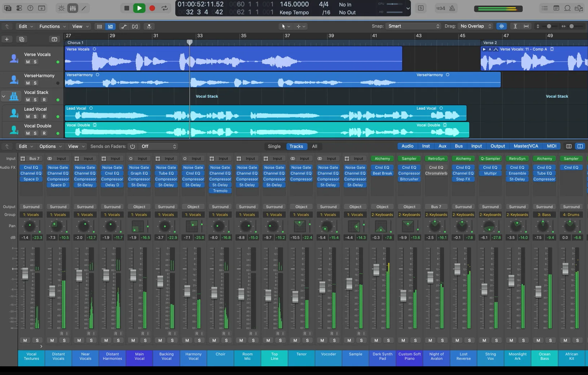Toggle Catch Playhead button

click(149, 26)
